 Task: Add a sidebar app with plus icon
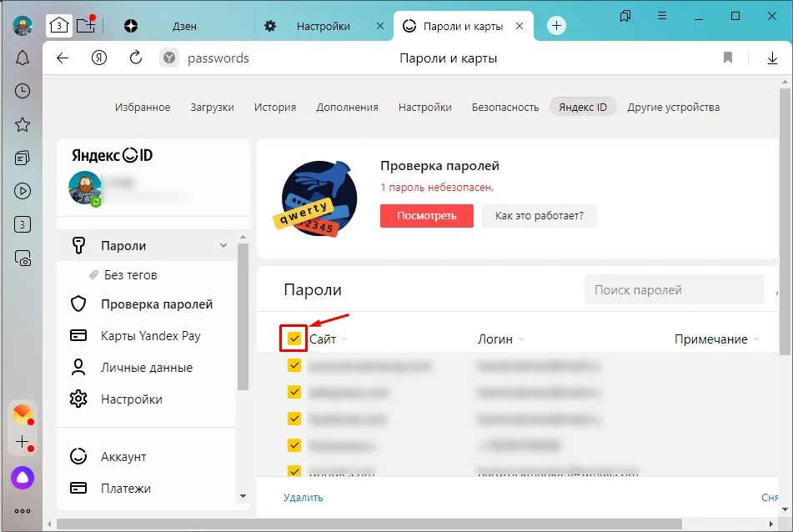tap(23, 442)
